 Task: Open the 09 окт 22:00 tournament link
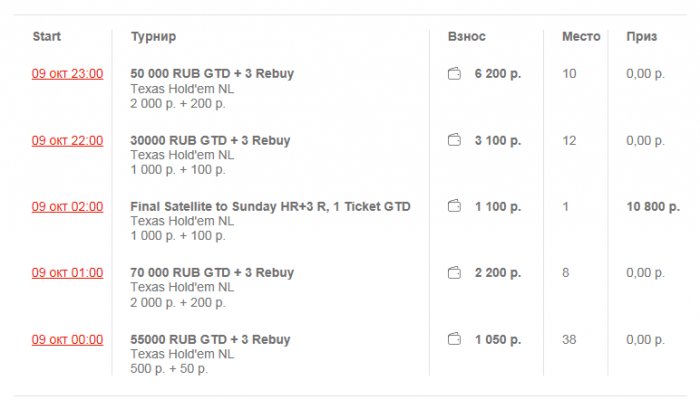(67, 141)
